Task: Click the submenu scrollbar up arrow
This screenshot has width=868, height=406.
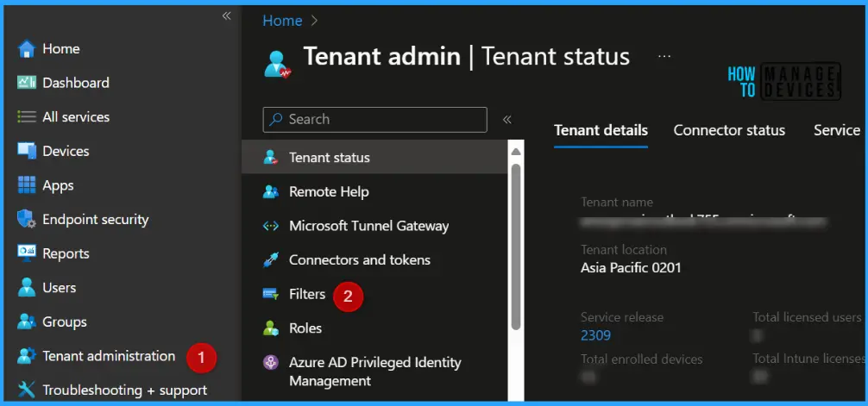Action: click(x=515, y=151)
